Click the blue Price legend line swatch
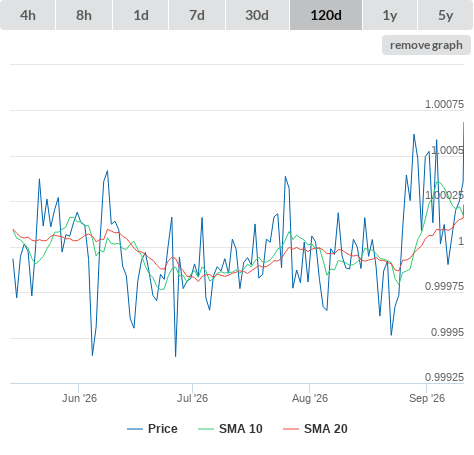Screen dimensions: 474x455 point(135,429)
